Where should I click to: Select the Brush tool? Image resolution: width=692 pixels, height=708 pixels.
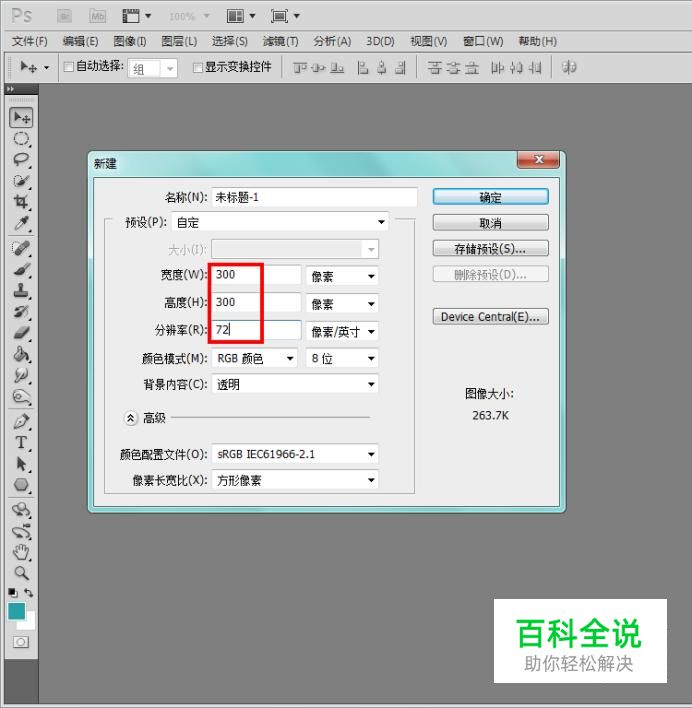click(x=21, y=270)
